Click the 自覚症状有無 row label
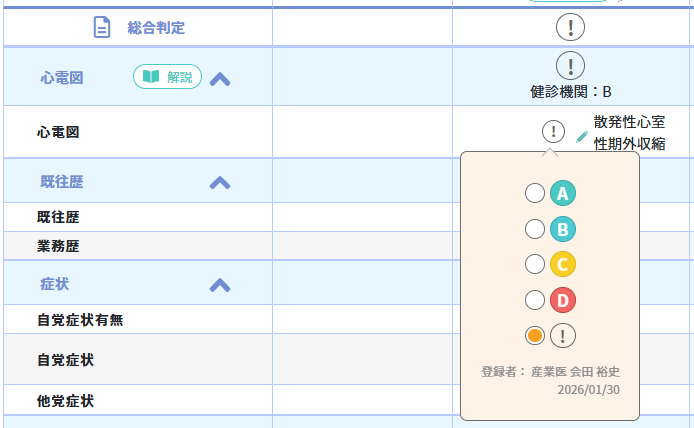This screenshot has width=694, height=428. (80, 320)
